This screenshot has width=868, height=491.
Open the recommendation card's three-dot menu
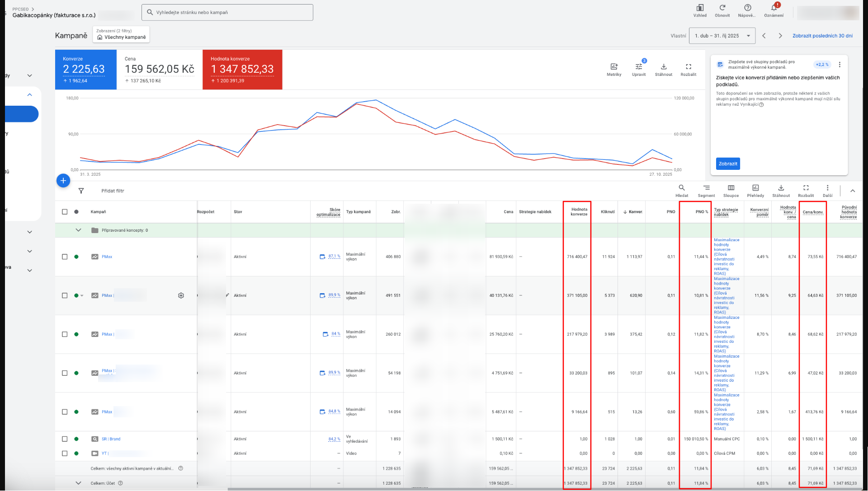840,64
